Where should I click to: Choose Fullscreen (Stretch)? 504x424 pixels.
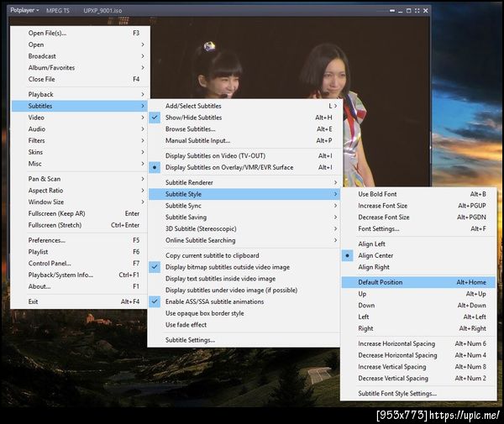click(x=80, y=225)
